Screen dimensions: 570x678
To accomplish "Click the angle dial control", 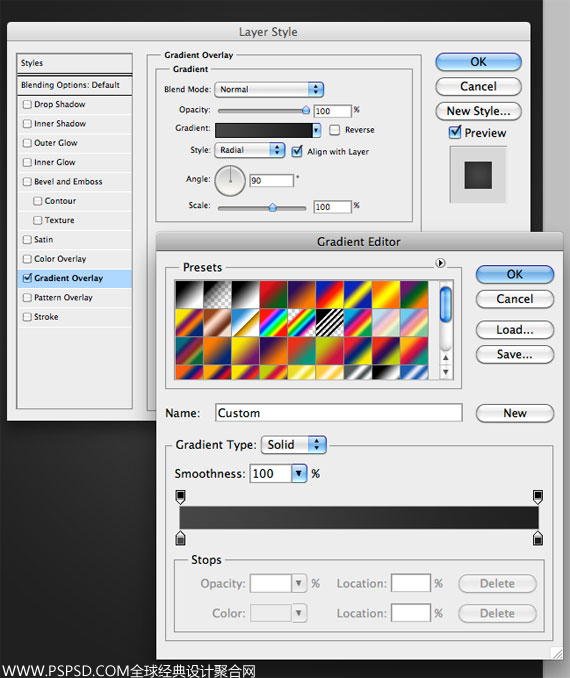I will point(230,181).
